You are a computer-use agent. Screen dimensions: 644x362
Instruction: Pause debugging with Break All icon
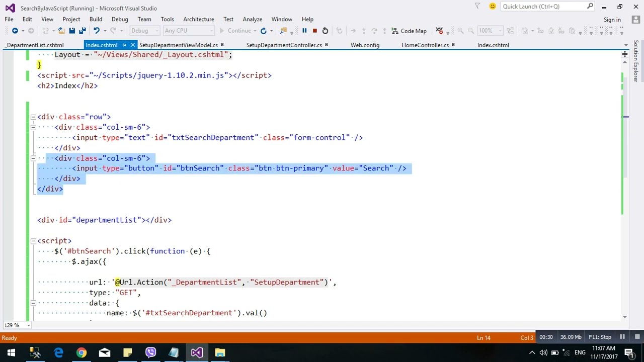click(304, 31)
